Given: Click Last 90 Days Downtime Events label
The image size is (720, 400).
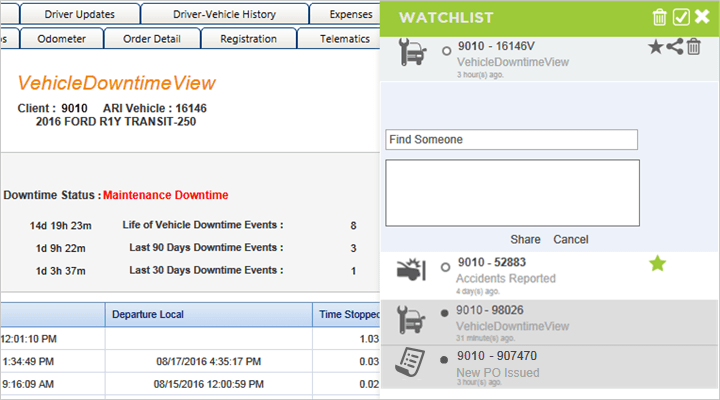Looking at the screenshot, I should tap(206, 248).
